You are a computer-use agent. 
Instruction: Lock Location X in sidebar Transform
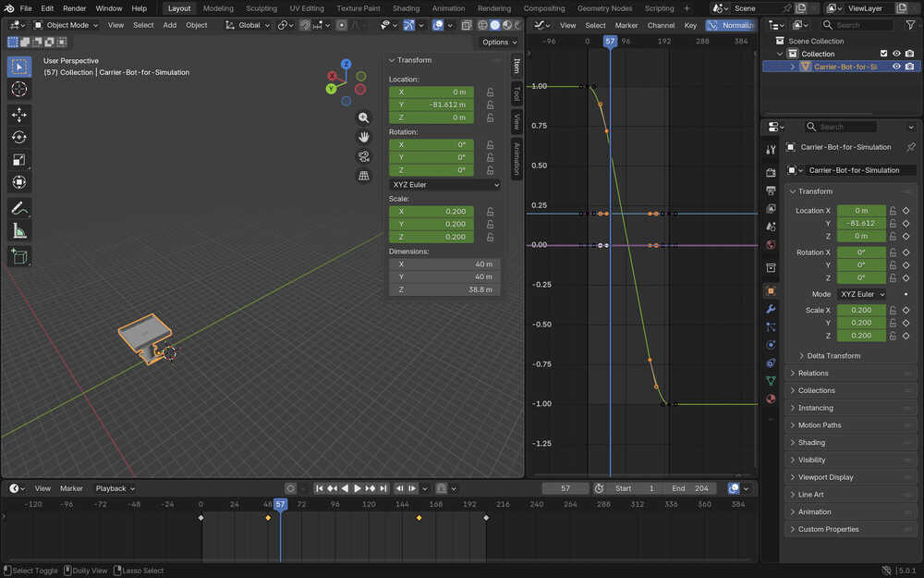click(490, 92)
